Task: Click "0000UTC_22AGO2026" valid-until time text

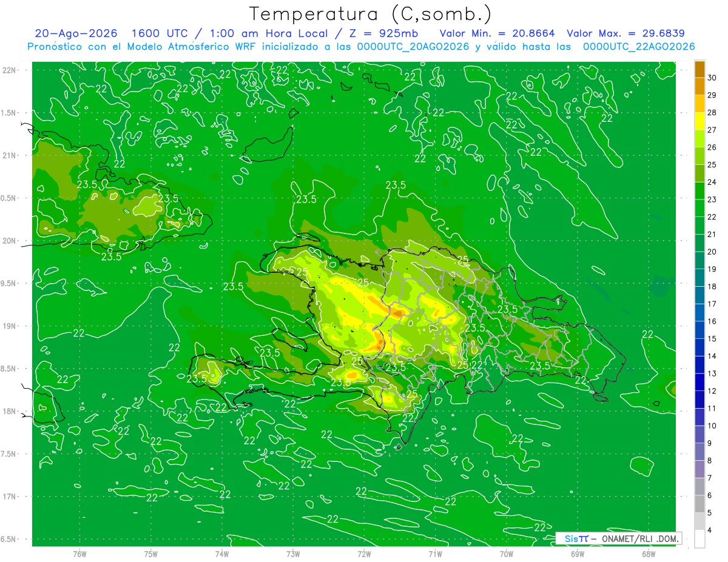Action: [x=639, y=47]
